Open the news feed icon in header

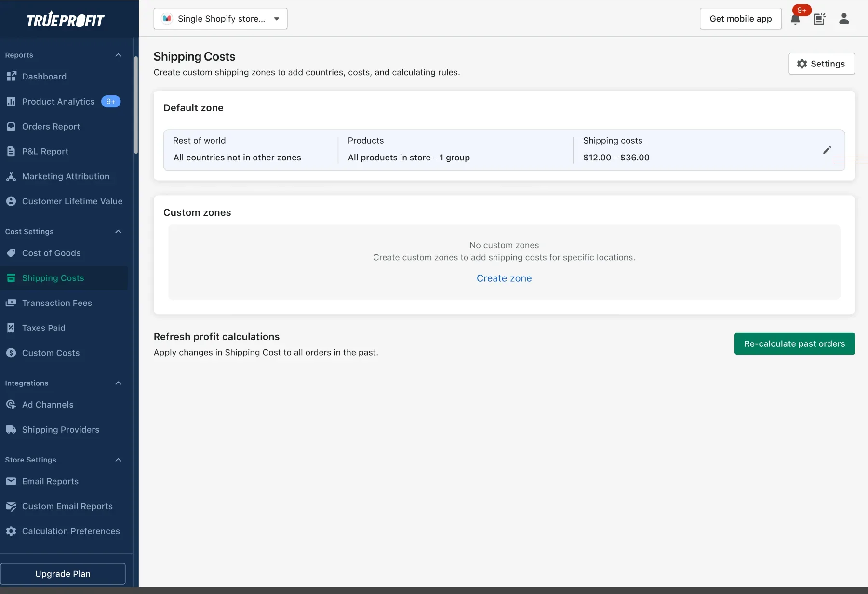pos(819,19)
